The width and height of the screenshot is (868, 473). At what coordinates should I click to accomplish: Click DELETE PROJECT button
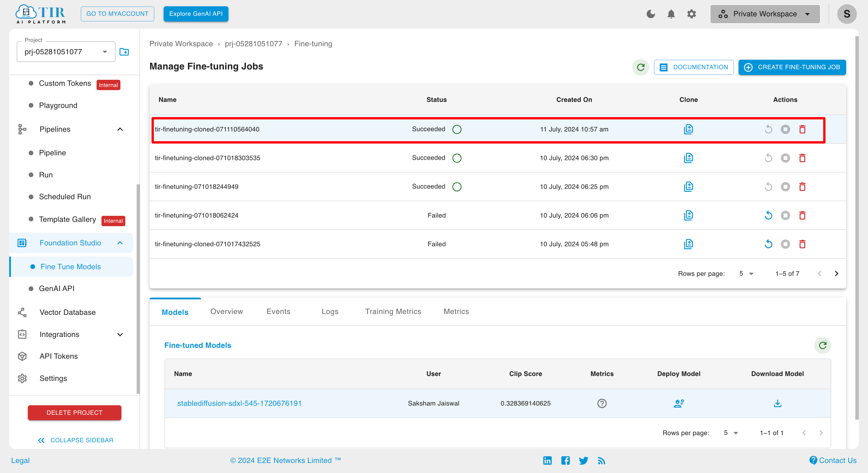[x=74, y=412]
